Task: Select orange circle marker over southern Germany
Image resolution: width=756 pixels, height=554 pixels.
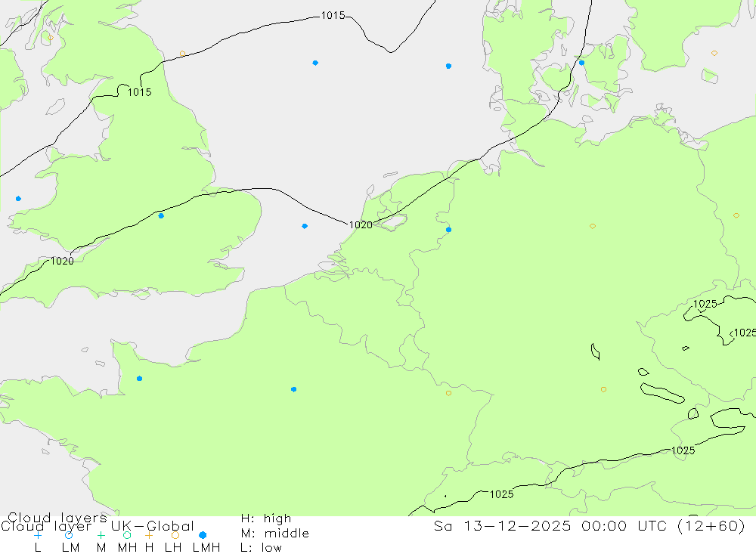Action: tap(603, 389)
